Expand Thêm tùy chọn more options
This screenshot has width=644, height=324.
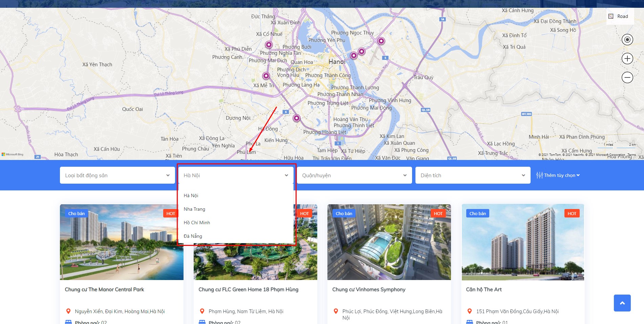tap(562, 175)
